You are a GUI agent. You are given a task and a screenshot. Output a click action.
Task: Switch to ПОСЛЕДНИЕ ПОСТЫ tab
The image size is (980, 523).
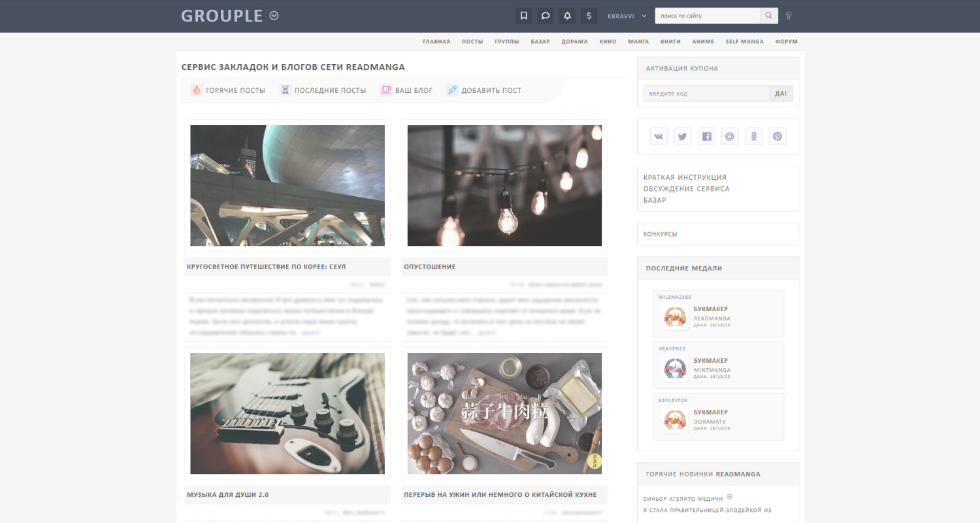pos(325,90)
